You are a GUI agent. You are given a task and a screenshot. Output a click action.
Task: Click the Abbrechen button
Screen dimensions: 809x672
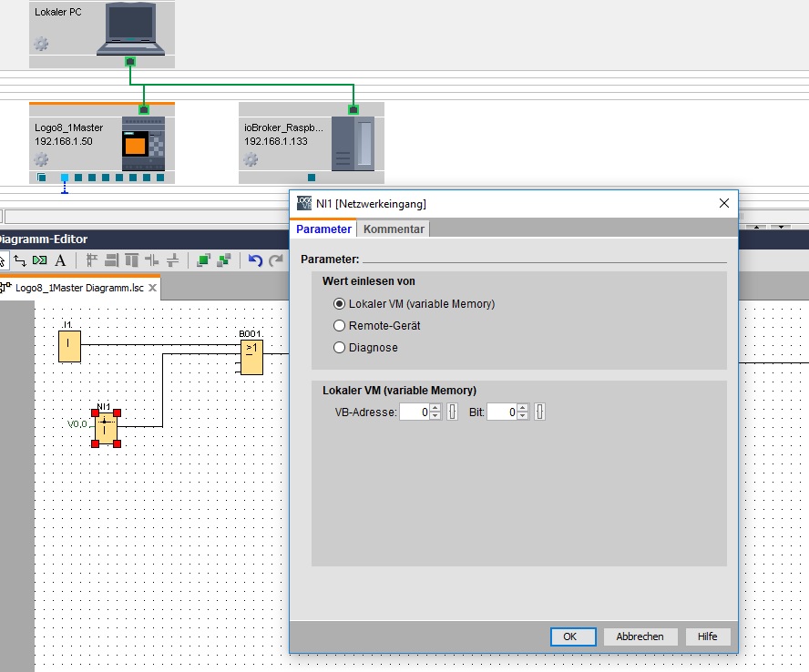click(640, 636)
